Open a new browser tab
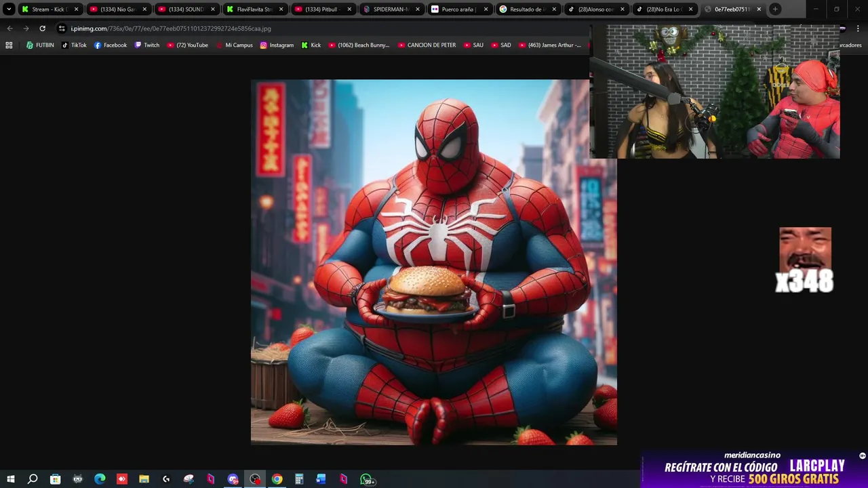This screenshot has width=868, height=488. (x=775, y=9)
